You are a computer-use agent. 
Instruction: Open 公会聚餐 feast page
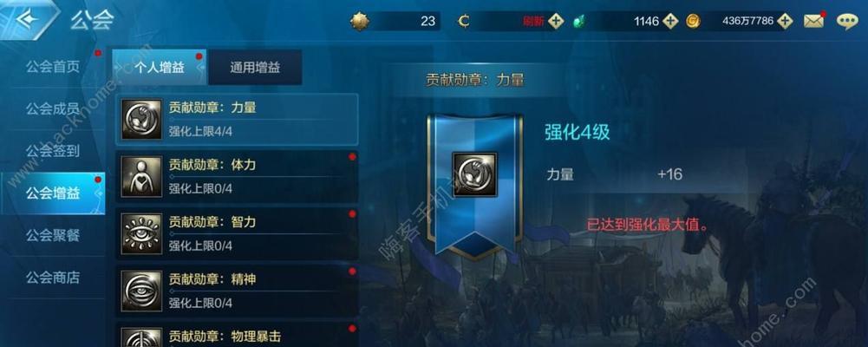(x=53, y=235)
